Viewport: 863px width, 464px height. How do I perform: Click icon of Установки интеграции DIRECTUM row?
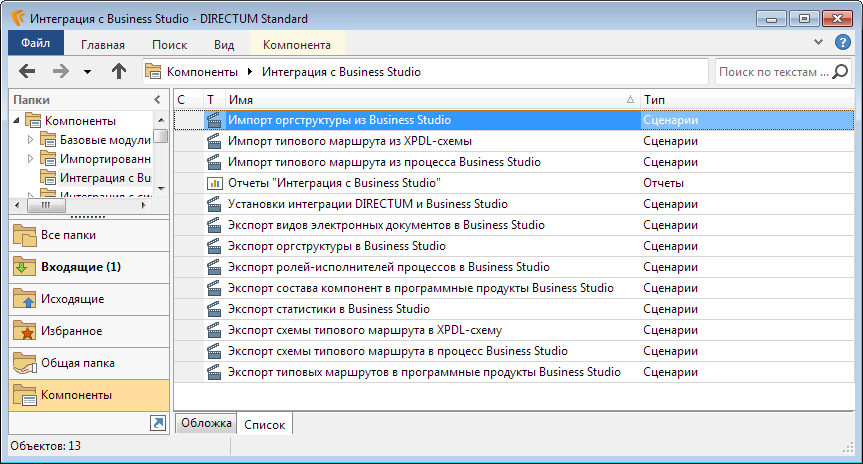pos(214,204)
